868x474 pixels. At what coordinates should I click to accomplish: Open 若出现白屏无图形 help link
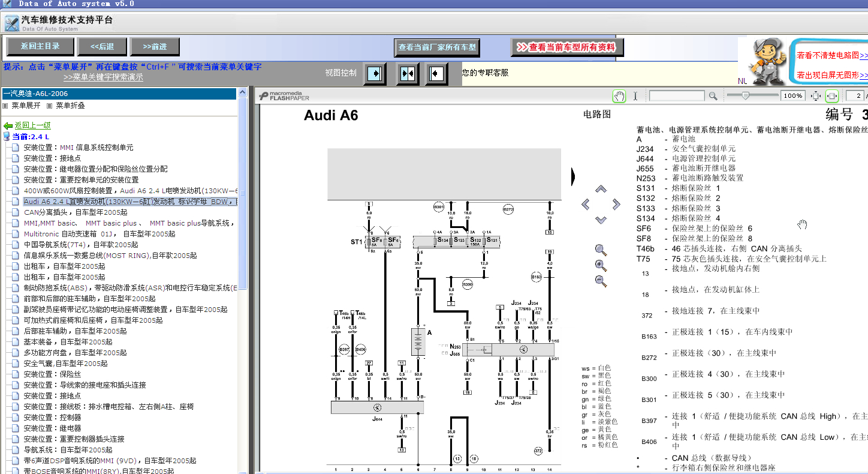(832, 76)
